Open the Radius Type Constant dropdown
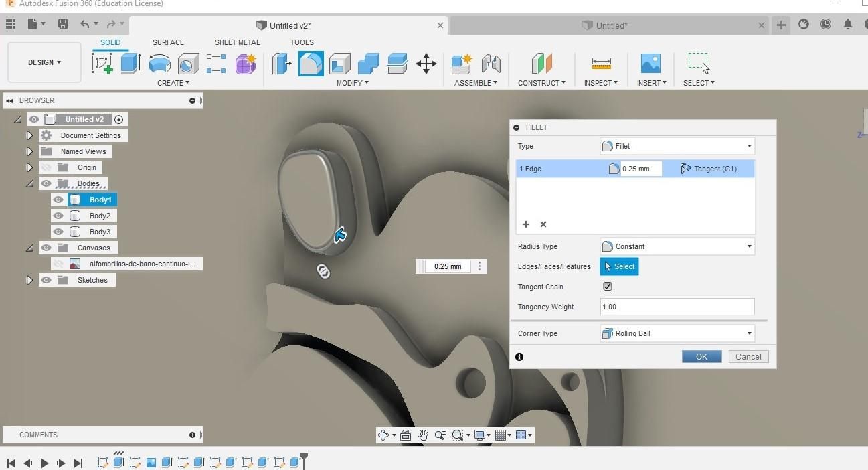 click(x=677, y=246)
